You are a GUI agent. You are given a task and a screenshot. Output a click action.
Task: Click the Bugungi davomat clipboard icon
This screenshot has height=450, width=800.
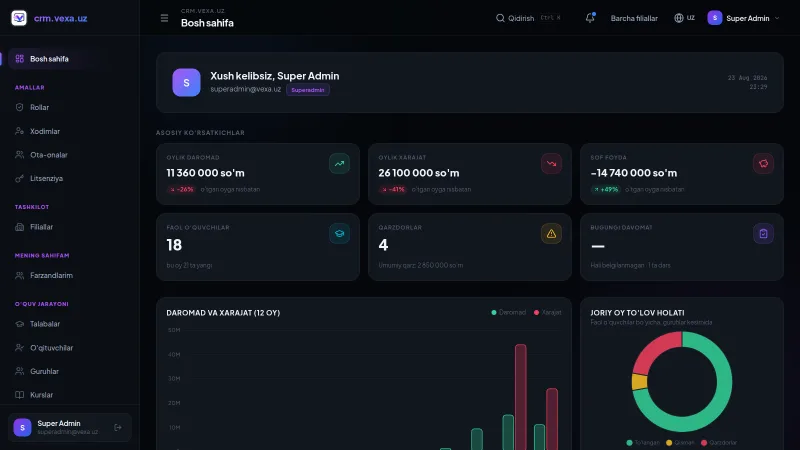click(x=763, y=234)
